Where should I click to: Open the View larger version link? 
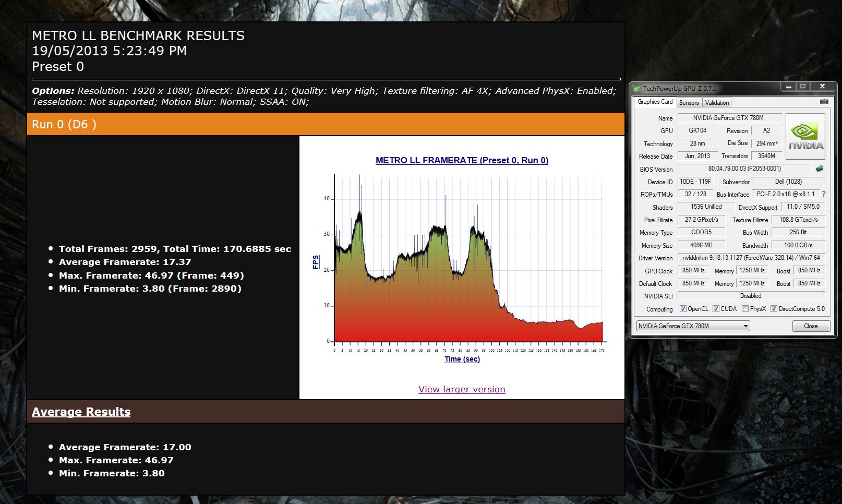coord(462,389)
